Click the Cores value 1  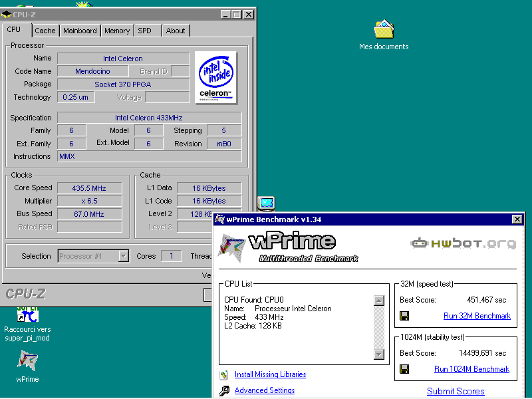pos(172,256)
